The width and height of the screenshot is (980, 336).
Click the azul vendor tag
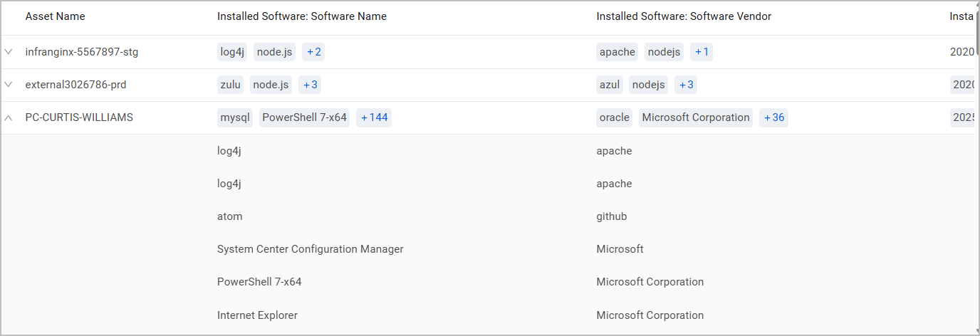click(x=610, y=85)
